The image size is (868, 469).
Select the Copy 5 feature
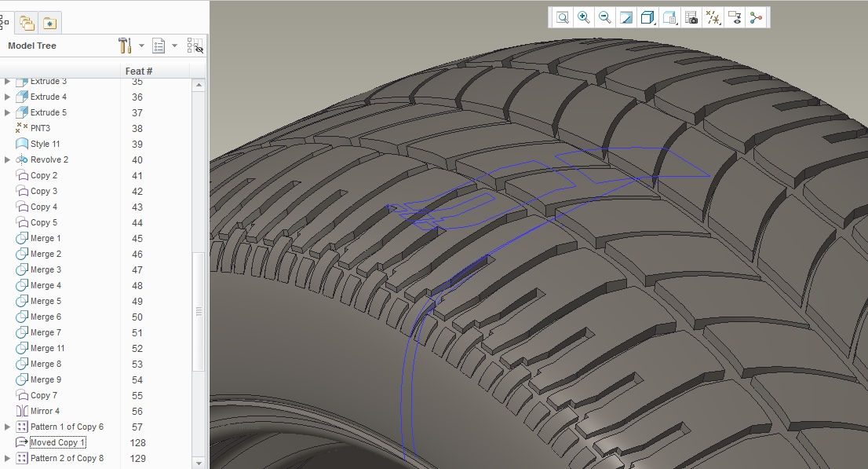[44, 222]
